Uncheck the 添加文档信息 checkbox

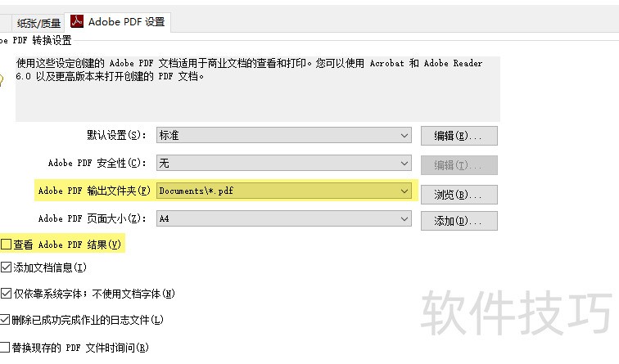pyautogui.click(x=7, y=267)
